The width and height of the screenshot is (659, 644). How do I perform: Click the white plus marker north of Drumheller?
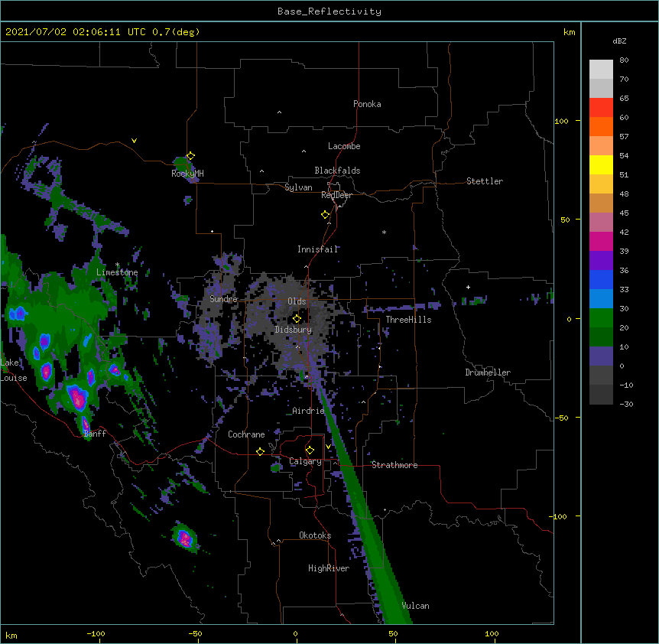click(x=468, y=287)
